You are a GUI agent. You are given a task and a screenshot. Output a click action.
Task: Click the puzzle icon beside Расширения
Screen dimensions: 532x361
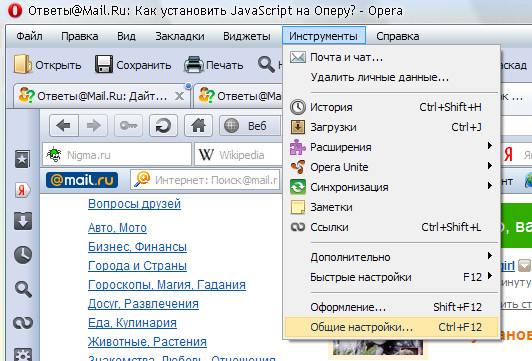click(x=298, y=147)
